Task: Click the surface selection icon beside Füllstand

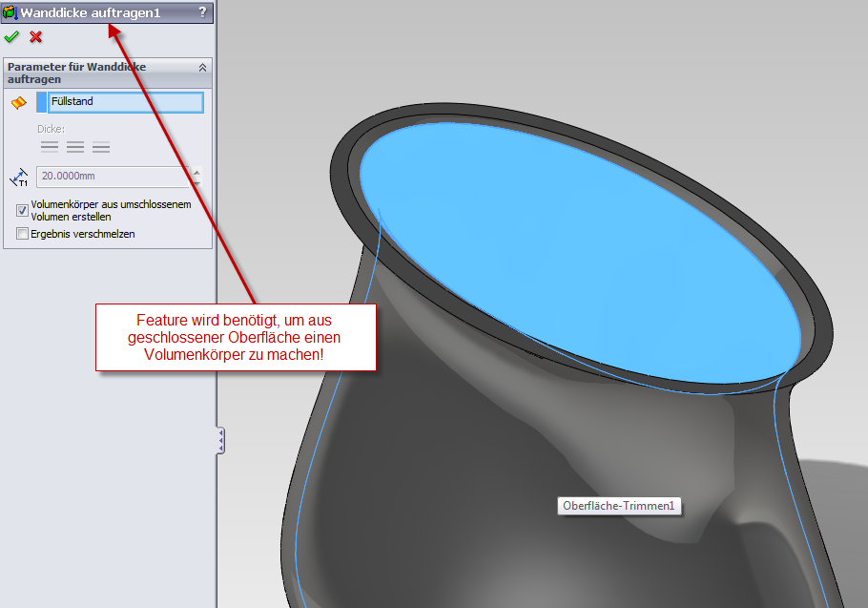Action: click(x=19, y=103)
